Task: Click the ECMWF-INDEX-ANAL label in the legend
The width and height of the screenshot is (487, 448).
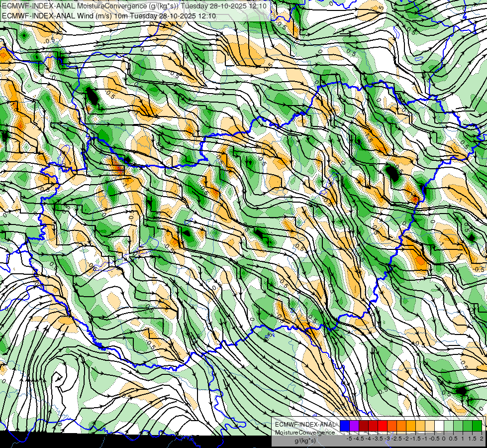Action: 305,425
